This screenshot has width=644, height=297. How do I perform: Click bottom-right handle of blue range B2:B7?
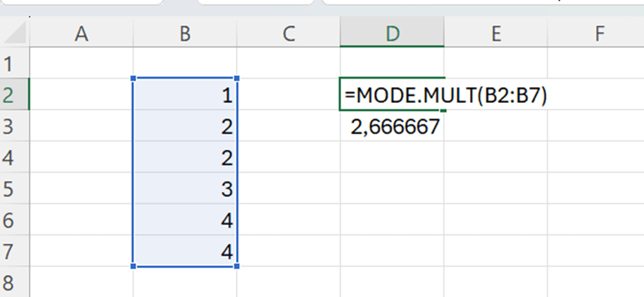(237, 266)
